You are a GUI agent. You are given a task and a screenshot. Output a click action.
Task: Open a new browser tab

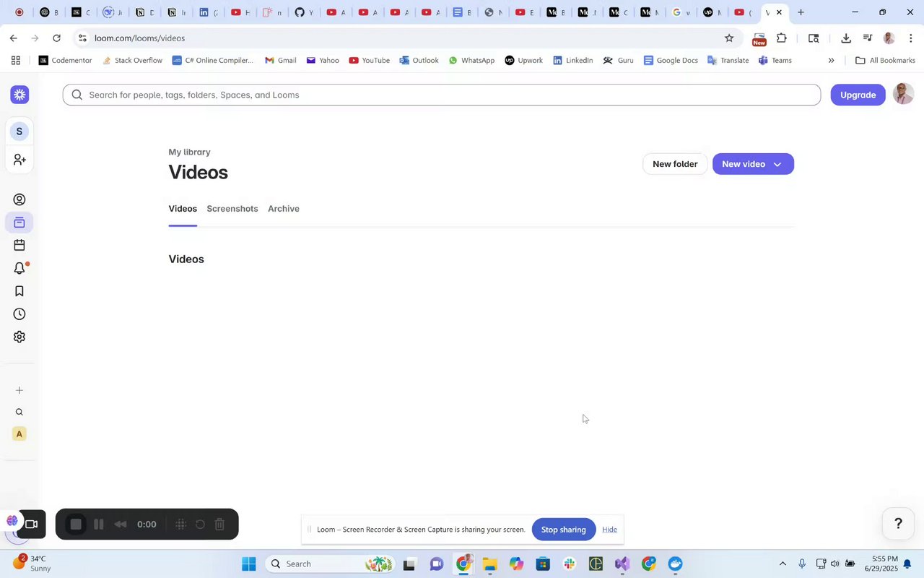tap(801, 12)
